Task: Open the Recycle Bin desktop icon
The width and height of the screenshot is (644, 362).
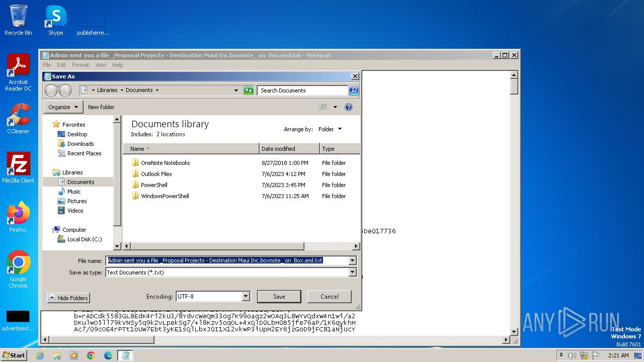Action: (x=18, y=20)
